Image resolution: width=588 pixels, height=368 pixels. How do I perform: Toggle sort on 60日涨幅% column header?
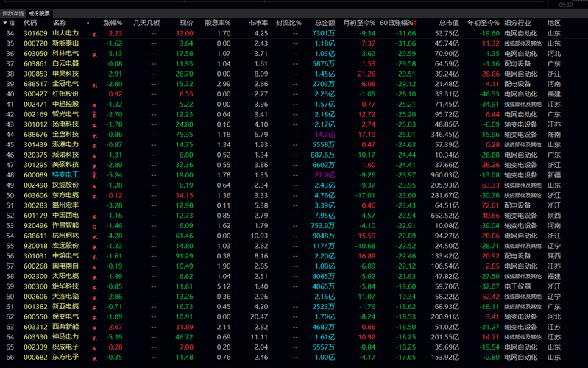(x=398, y=23)
